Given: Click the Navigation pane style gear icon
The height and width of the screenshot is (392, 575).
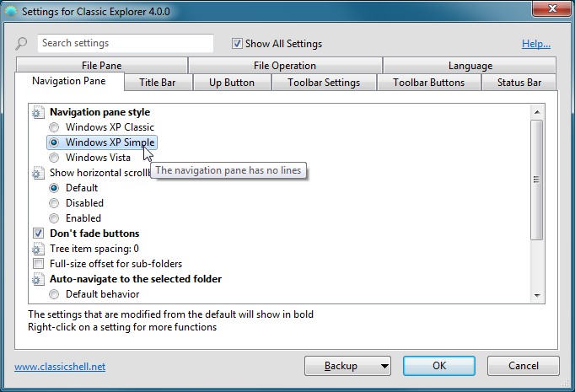Looking at the screenshot, I should point(38,112).
